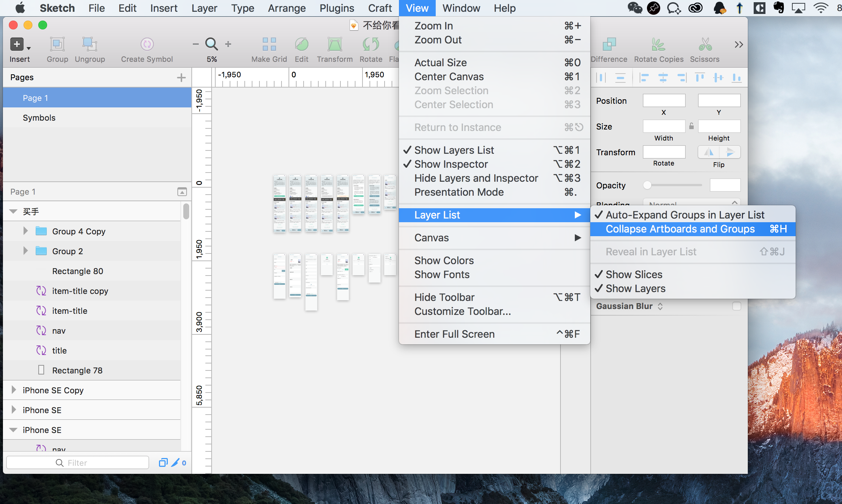Uncheck Show Slices option
The height and width of the screenshot is (504, 842).
pos(634,274)
